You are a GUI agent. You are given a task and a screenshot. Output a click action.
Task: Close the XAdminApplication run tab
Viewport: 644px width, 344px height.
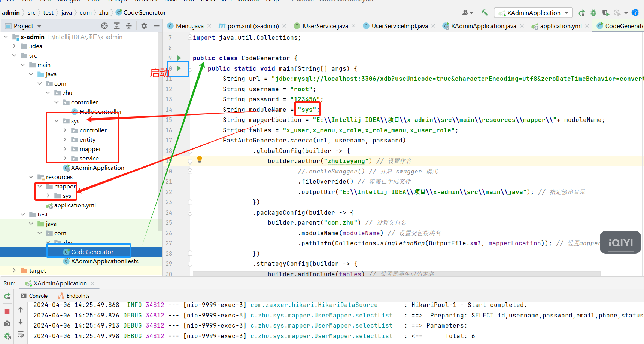(92, 283)
